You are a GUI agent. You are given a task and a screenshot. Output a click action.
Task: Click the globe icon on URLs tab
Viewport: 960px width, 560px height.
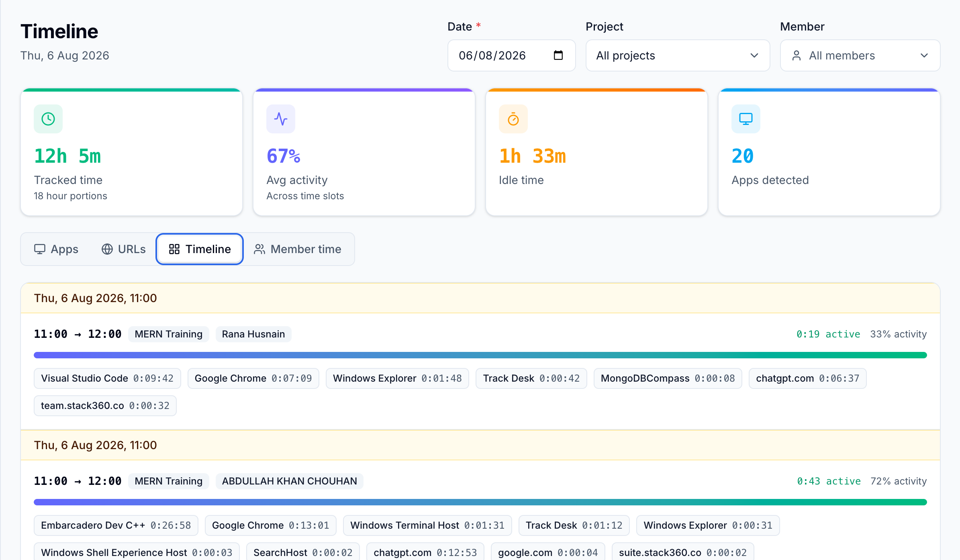107,249
